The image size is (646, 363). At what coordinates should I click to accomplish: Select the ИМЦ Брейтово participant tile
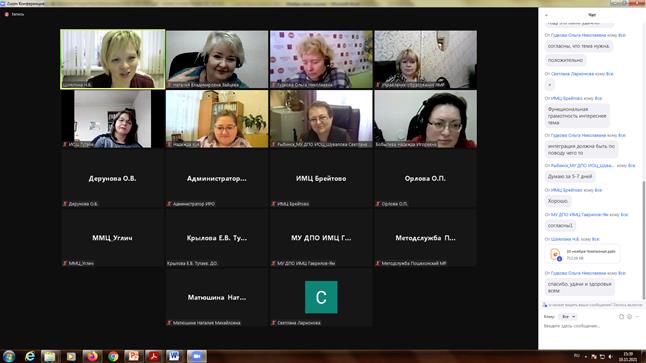tap(321, 178)
